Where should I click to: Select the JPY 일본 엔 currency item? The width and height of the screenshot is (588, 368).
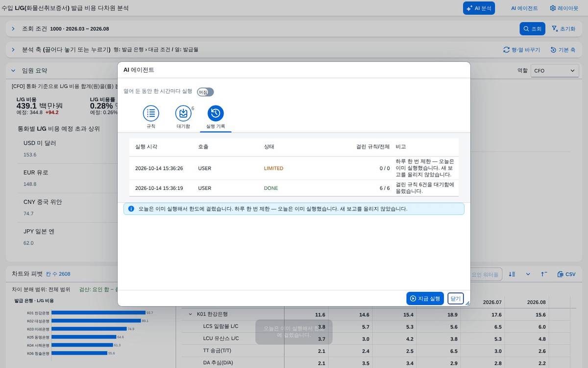click(39, 232)
